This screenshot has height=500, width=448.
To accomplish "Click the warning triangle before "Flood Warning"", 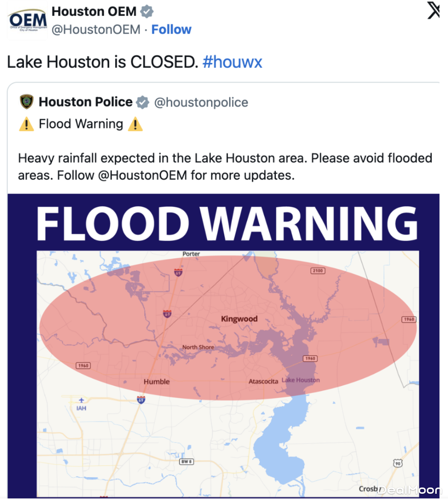I will [26, 124].
